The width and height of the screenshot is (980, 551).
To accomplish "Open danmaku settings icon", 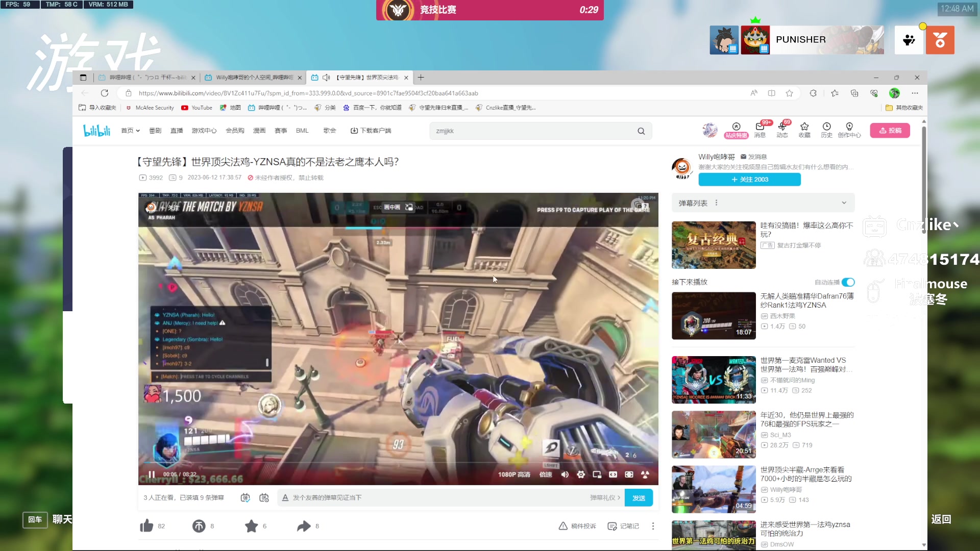I will 264,497.
